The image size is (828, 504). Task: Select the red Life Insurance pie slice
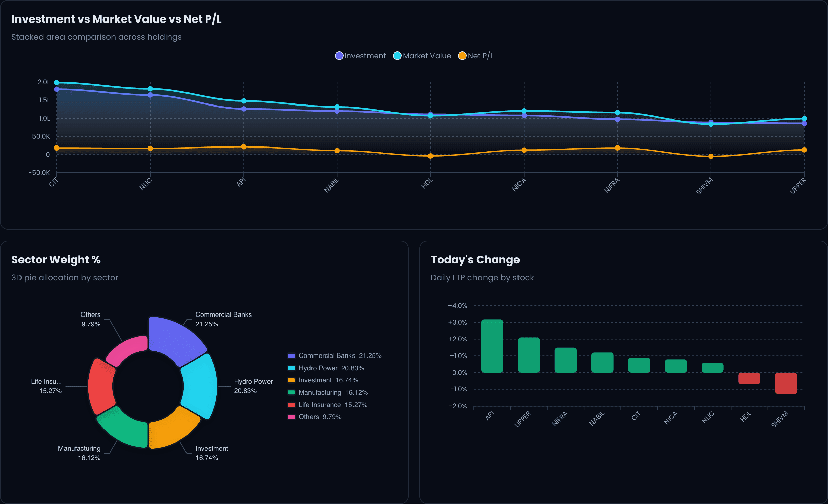coord(100,386)
